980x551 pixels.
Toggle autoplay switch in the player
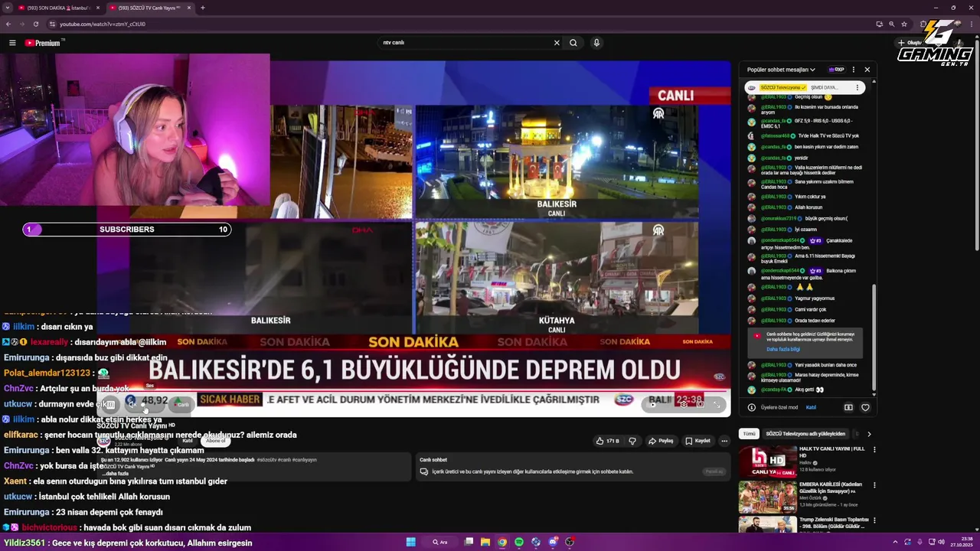(652, 405)
